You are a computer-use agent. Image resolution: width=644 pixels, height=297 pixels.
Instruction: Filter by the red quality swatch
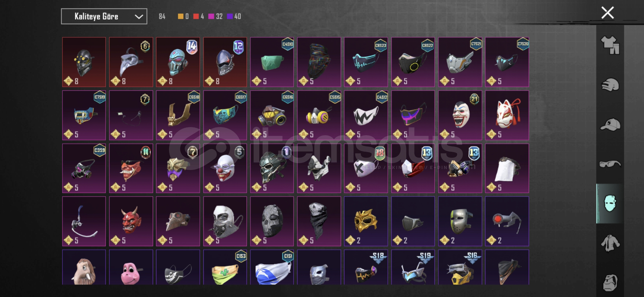pyautogui.click(x=196, y=16)
